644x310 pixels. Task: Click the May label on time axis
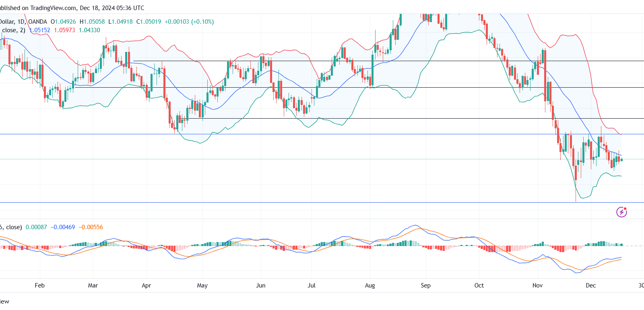pyautogui.click(x=202, y=285)
